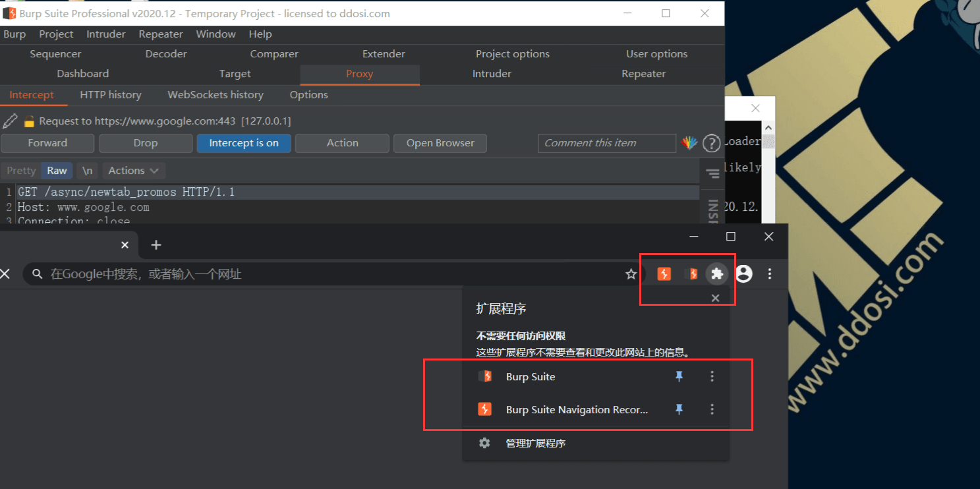Open more options for Navigation Recorder extension
The height and width of the screenshot is (489, 980).
(x=712, y=409)
